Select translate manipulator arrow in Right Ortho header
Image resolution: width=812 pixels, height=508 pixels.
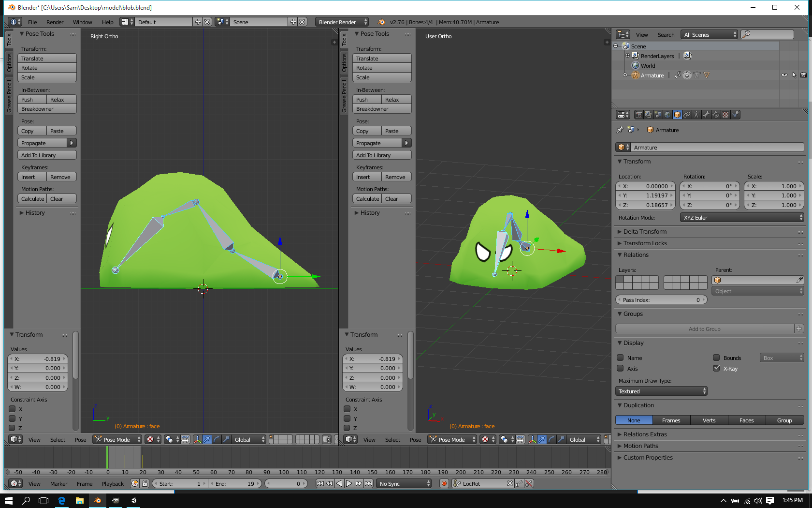207,439
